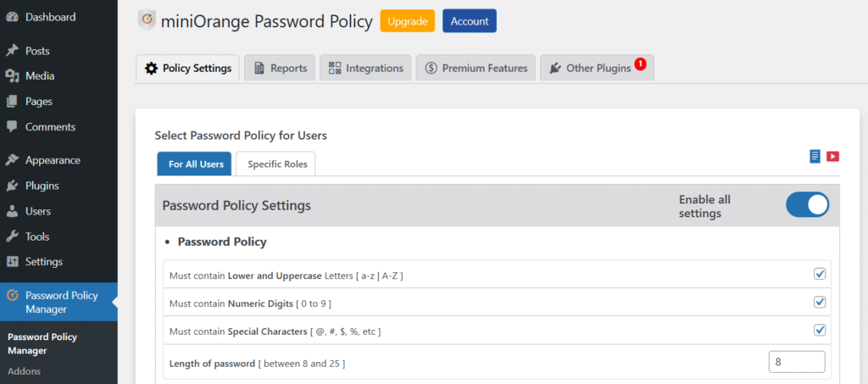Open the Media library

(39, 76)
